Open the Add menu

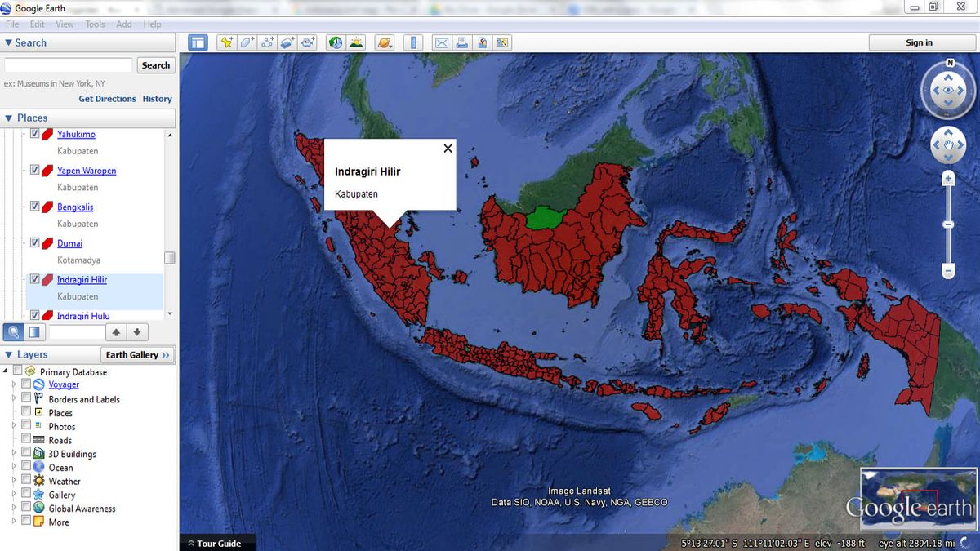(124, 24)
